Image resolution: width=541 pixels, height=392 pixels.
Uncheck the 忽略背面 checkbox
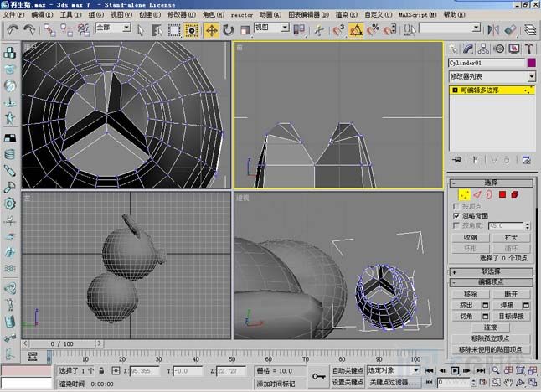[x=456, y=216]
